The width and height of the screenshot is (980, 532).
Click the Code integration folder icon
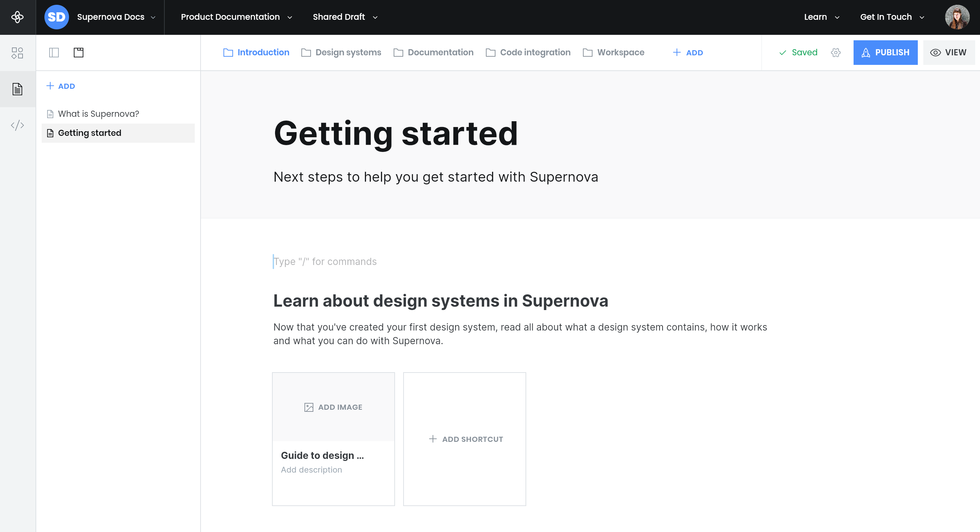coord(490,53)
